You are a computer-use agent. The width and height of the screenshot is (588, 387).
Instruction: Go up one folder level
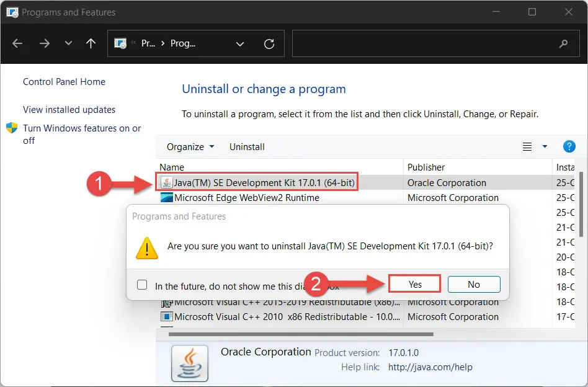(91, 43)
